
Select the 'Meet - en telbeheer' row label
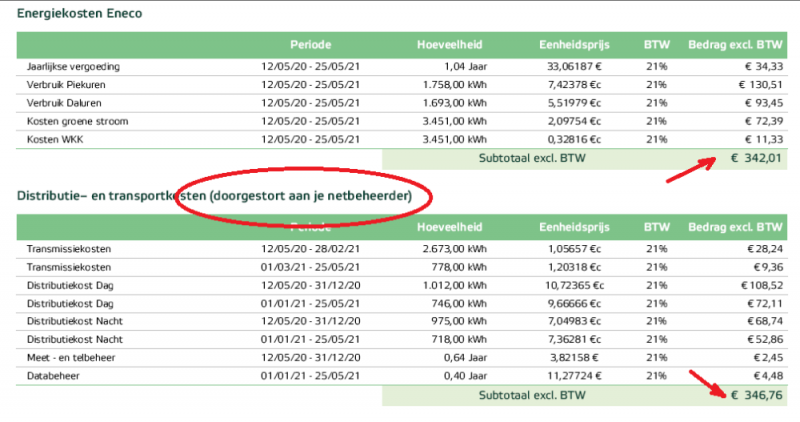pyautogui.click(x=72, y=357)
